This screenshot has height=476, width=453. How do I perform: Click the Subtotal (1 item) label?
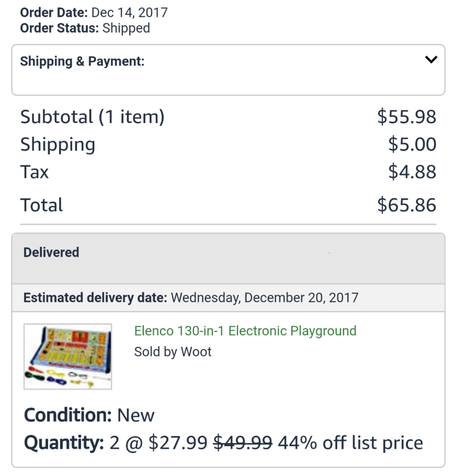click(92, 117)
